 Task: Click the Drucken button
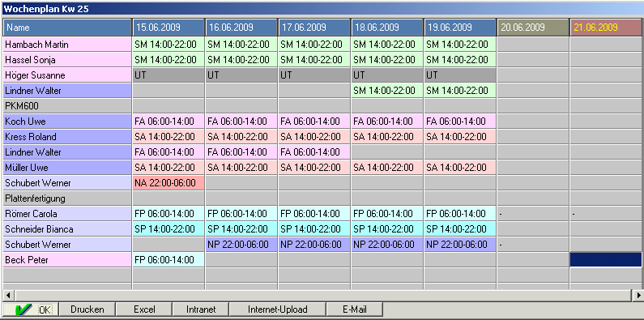click(x=87, y=309)
